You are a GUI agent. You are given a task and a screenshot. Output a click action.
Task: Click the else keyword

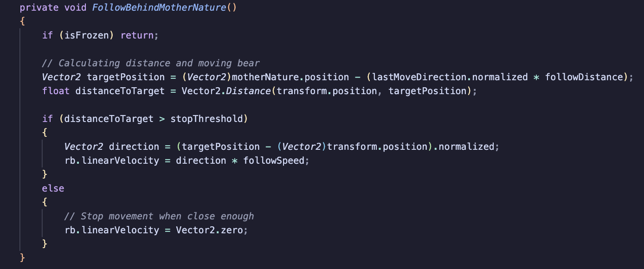point(53,188)
